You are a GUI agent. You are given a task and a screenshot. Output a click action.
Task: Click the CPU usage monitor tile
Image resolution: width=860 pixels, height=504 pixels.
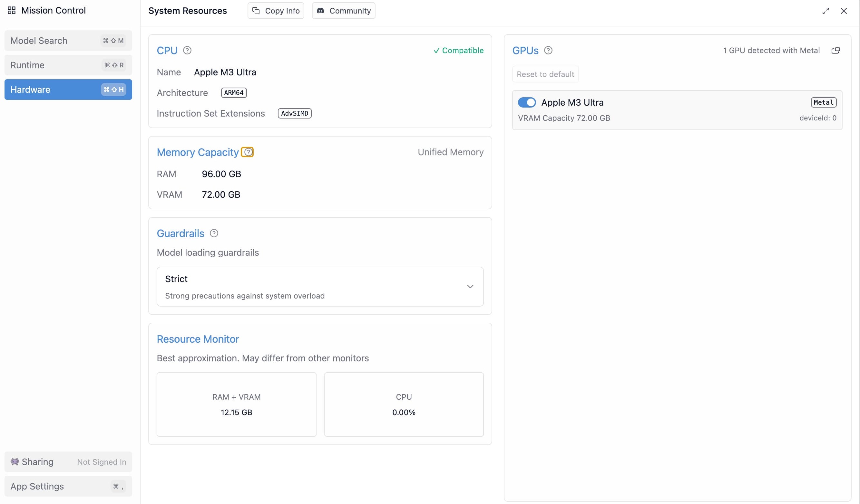(403, 404)
